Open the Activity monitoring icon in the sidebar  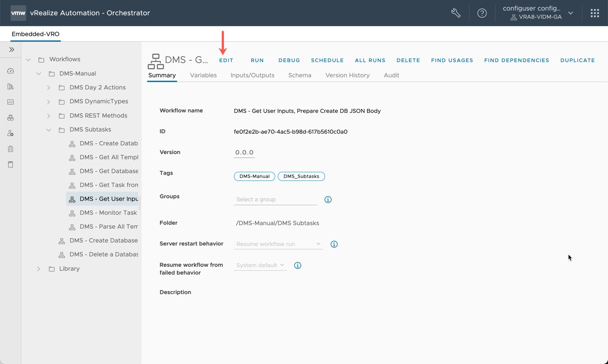coord(10,102)
